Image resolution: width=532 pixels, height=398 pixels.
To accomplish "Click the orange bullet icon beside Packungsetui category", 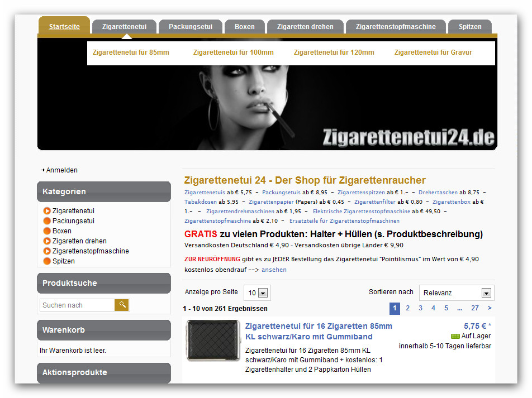I will [47, 221].
